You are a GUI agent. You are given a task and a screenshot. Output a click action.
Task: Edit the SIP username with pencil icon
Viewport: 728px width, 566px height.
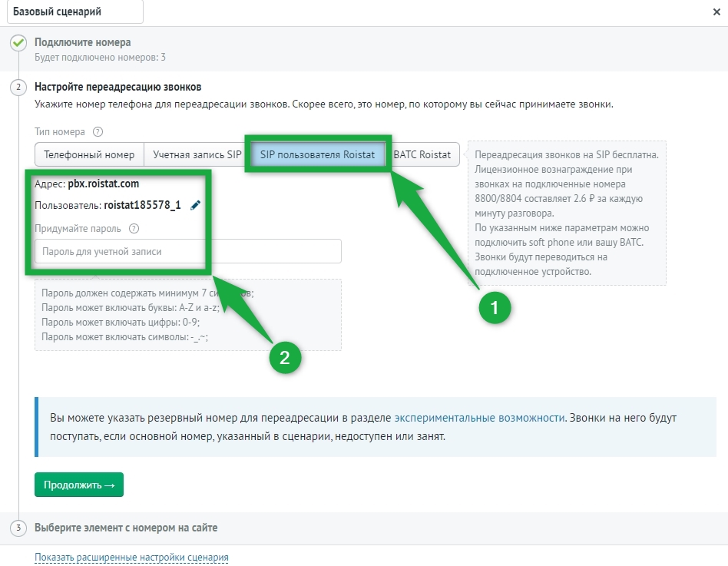196,205
